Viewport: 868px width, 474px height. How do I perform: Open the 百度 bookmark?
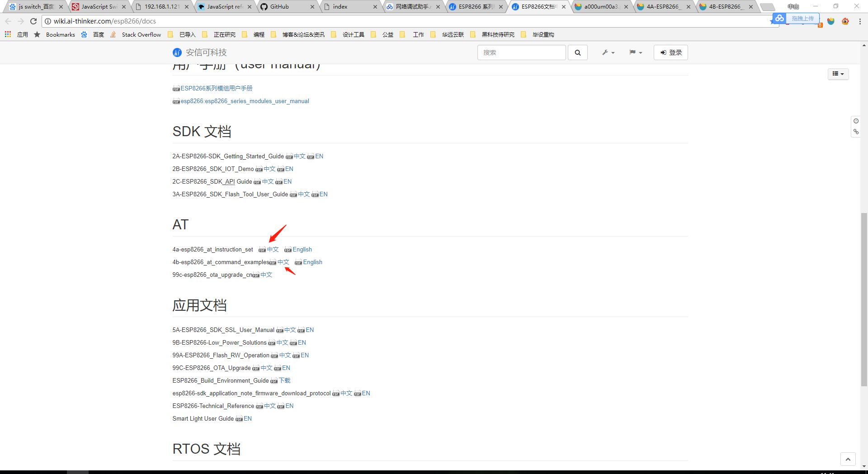click(93, 34)
